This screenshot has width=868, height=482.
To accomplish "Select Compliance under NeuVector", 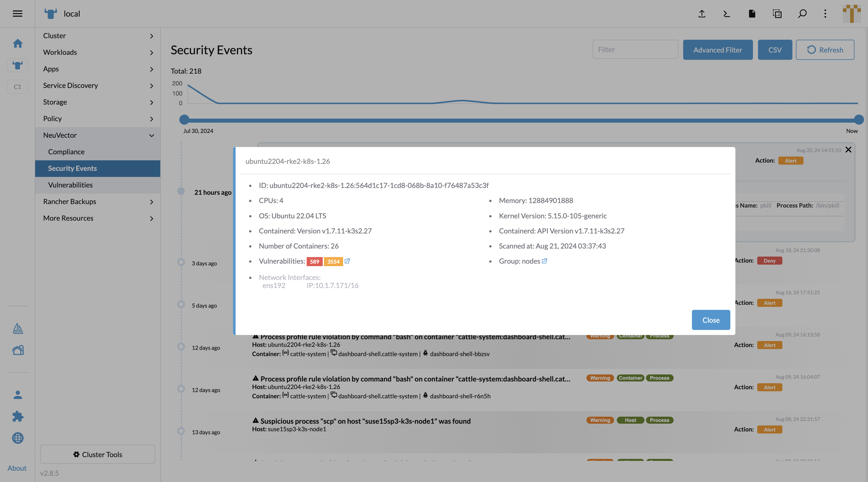I will 66,152.
